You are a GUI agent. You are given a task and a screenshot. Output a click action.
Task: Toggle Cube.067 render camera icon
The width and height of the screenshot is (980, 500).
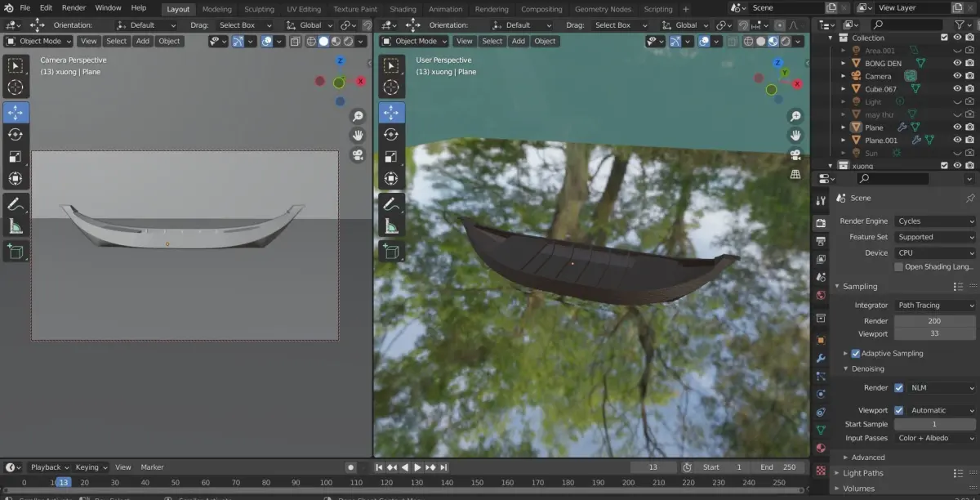point(969,89)
